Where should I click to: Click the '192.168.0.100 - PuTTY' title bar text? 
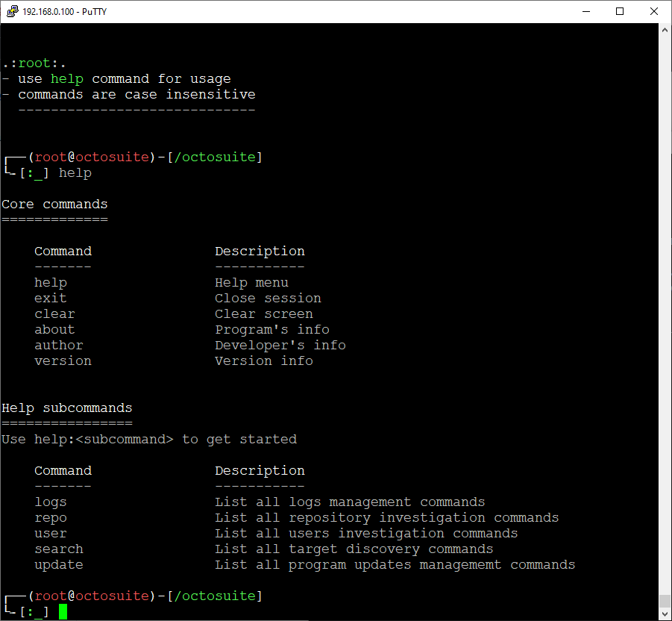tap(65, 11)
